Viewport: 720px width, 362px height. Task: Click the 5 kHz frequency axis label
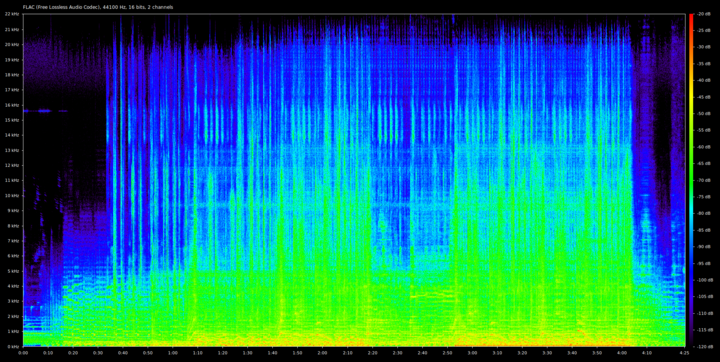(x=13, y=271)
